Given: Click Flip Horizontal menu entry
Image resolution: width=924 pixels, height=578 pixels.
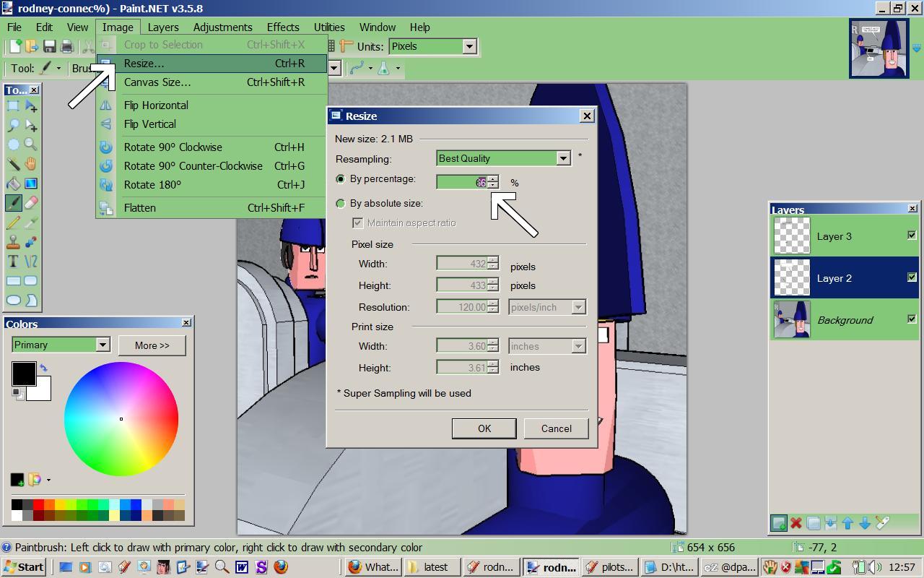Looking at the screenshot, I should 156,105.
